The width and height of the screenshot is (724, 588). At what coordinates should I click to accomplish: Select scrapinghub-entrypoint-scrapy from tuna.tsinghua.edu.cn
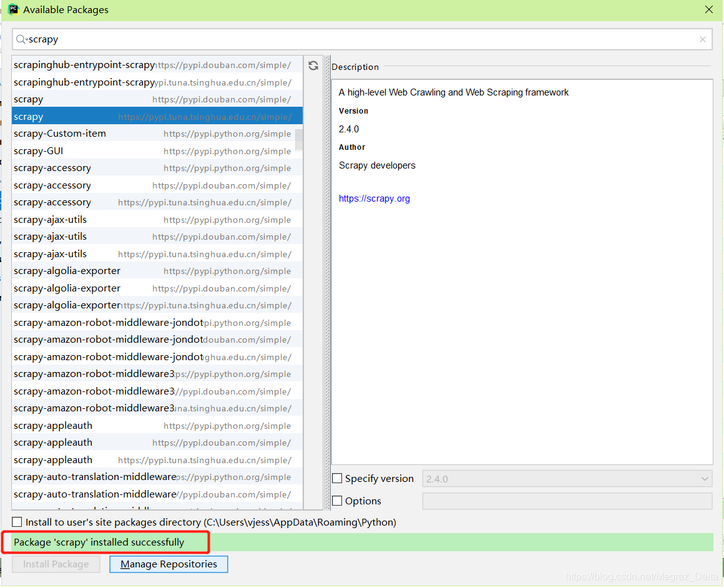coord(157,82)
